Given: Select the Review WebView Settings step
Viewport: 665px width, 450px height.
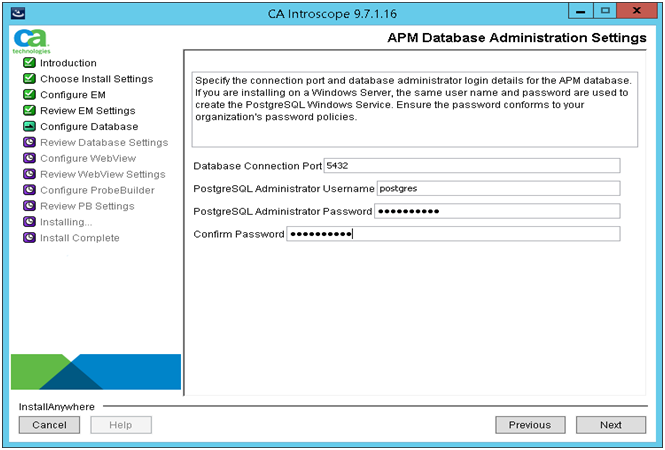Looking at the screenshot, I should coord(102,174).
